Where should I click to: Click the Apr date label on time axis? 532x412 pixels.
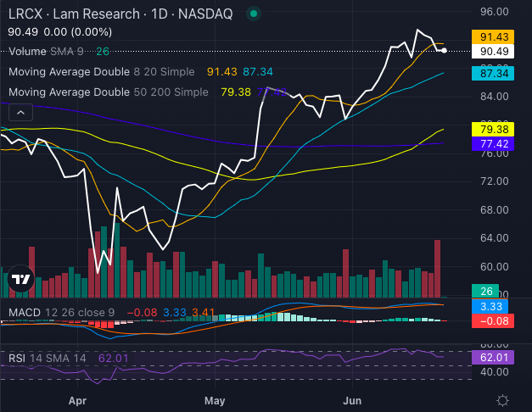click(x=77, y=401)
